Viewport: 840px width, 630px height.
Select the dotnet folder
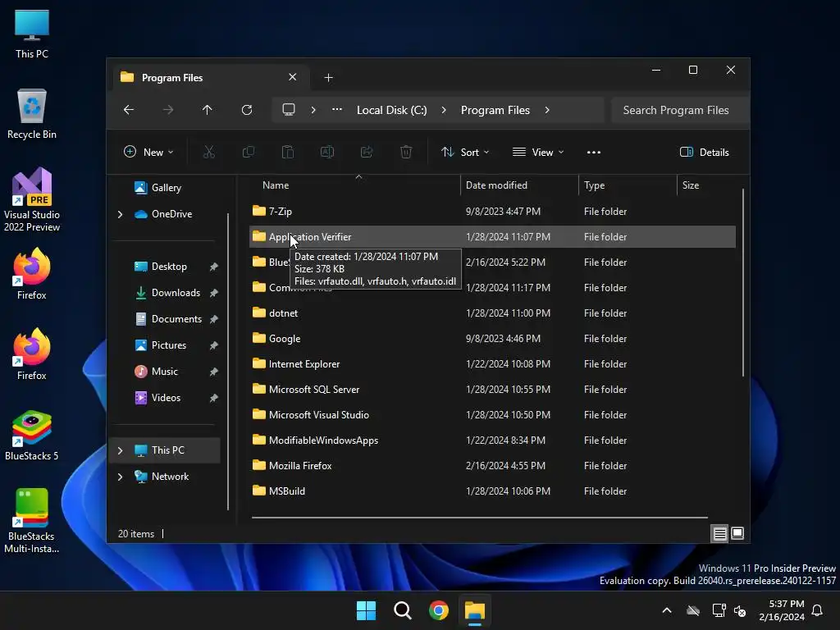point(492,313)
